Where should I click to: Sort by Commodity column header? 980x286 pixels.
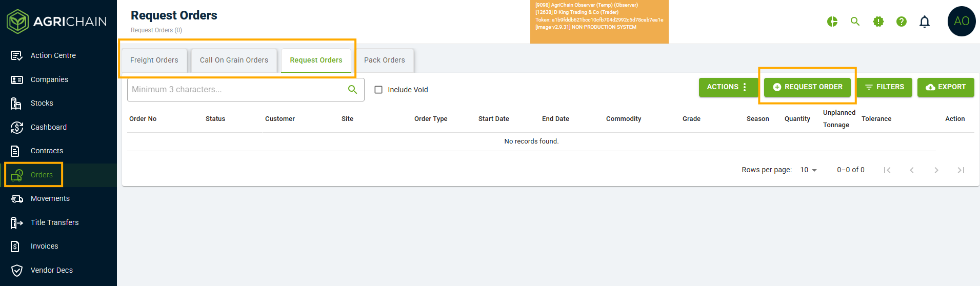tap(624, 119)
